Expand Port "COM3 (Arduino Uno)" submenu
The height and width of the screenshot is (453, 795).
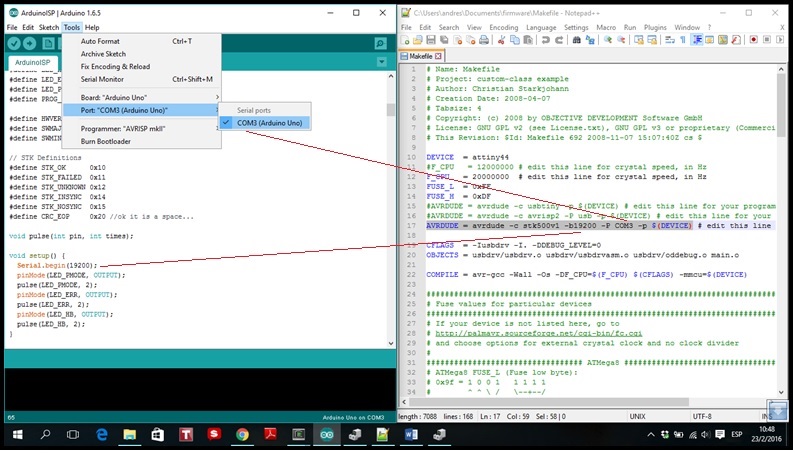[x=142, y=110]
